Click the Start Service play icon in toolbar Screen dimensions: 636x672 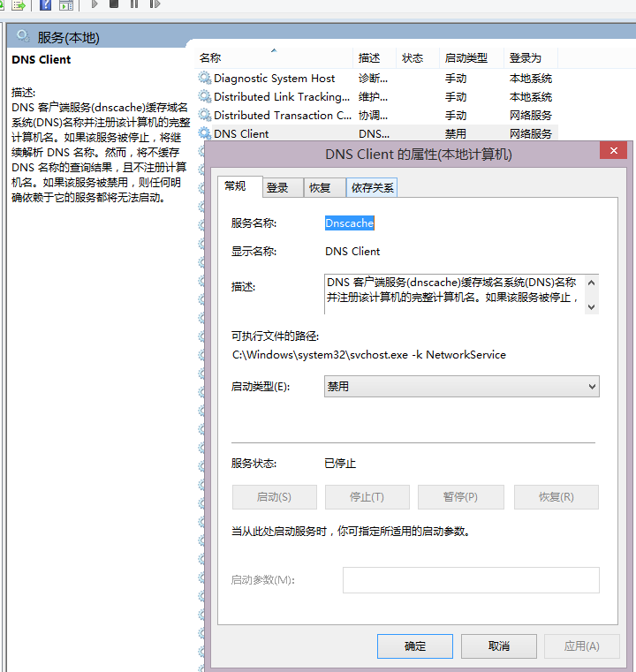click(95, 4)
